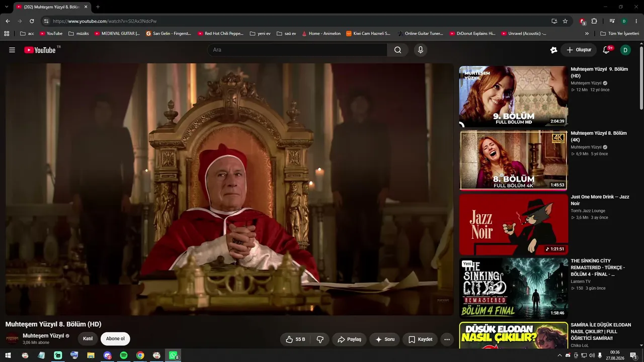Image resolution: width=644 pixels, height=362 pixels.
Task: Open the Muhteşem Yüzyıl channel name link
Action: (x=43, y=336)
